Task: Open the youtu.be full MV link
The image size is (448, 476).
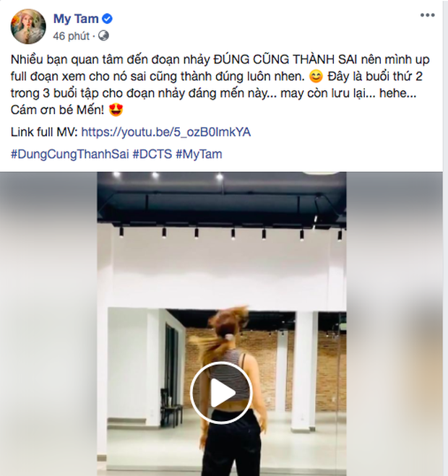Action: pyautogui.click(x=166, y=132)
